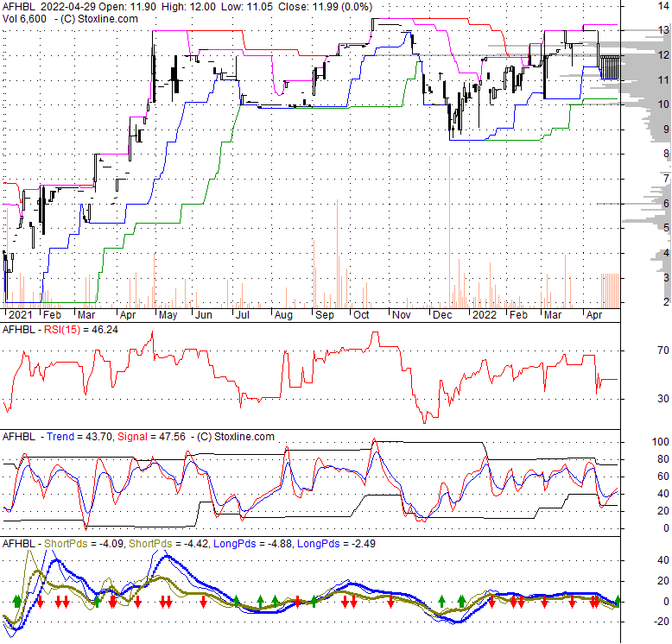Click the RSI value 46.24
Screen dimensions: 672x644
105,330
